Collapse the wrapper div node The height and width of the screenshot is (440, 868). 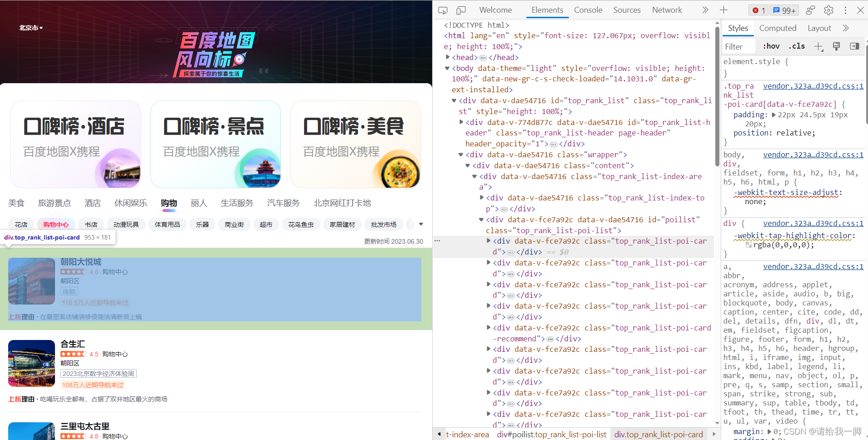(461, 155)
